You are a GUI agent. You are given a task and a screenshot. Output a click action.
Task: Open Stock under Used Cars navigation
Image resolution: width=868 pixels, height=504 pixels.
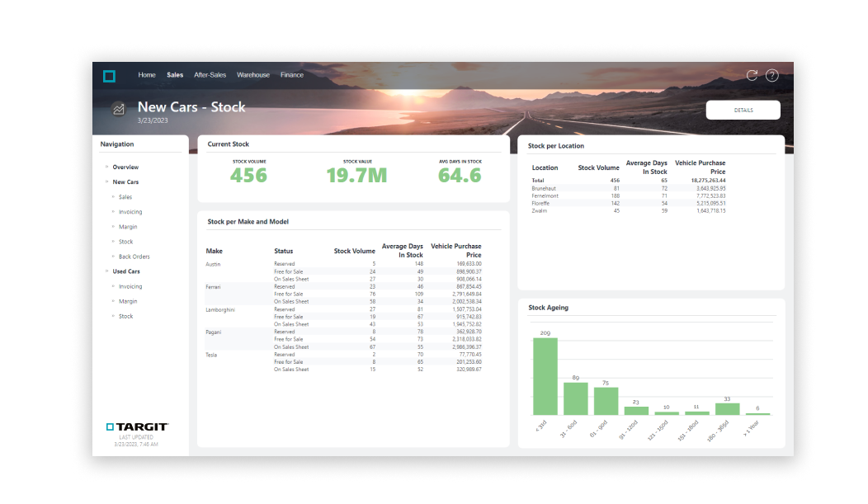tap(125, 316)
